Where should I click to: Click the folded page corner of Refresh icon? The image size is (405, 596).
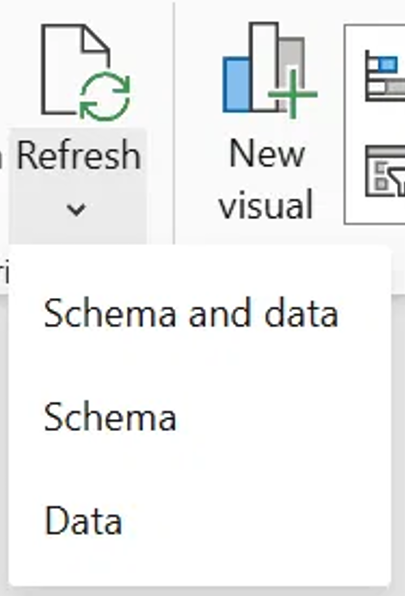(95, 38)
